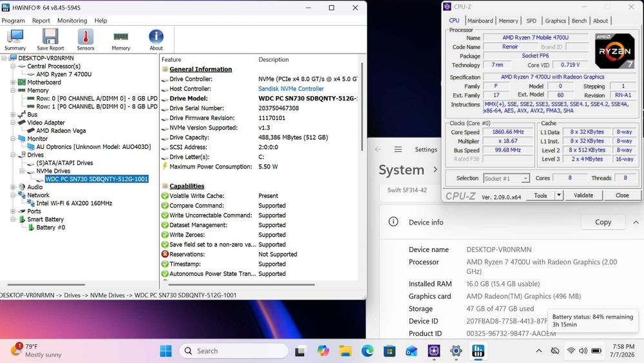Image resolution: width=644 pixels, height=363 pixels.
Task: Click the Wi-Fi tray icon
Action: (571, 351)
